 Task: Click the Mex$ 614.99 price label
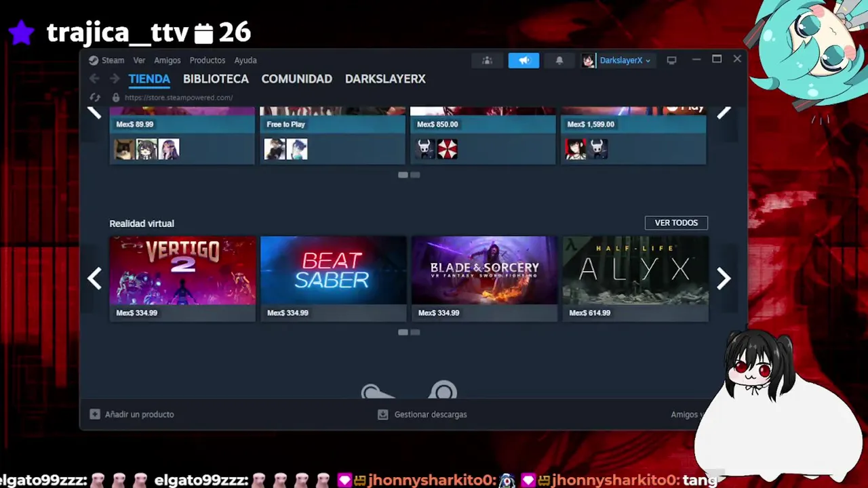coord(590,313)
